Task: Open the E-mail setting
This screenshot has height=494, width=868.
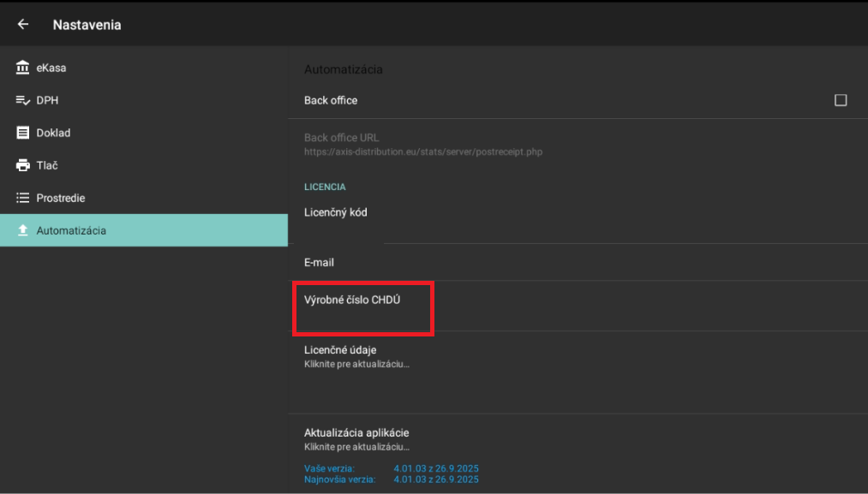Action: 319,262
